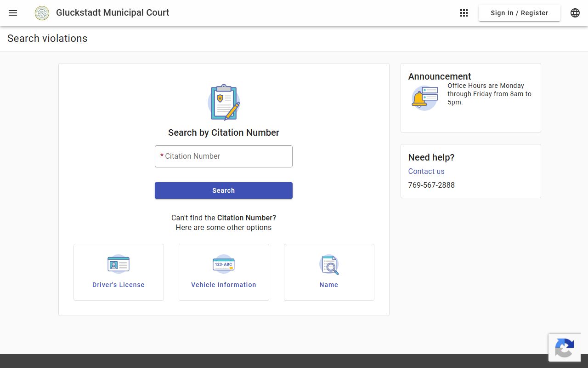Click "Here are some other options" text
The height and width of the screenshot is (368, 588).
[224, 228]
